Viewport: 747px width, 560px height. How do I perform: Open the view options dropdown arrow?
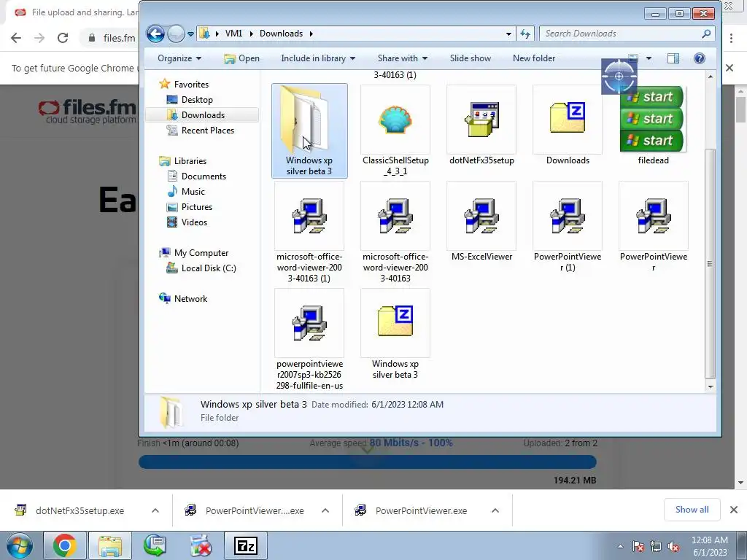point(649,58)
